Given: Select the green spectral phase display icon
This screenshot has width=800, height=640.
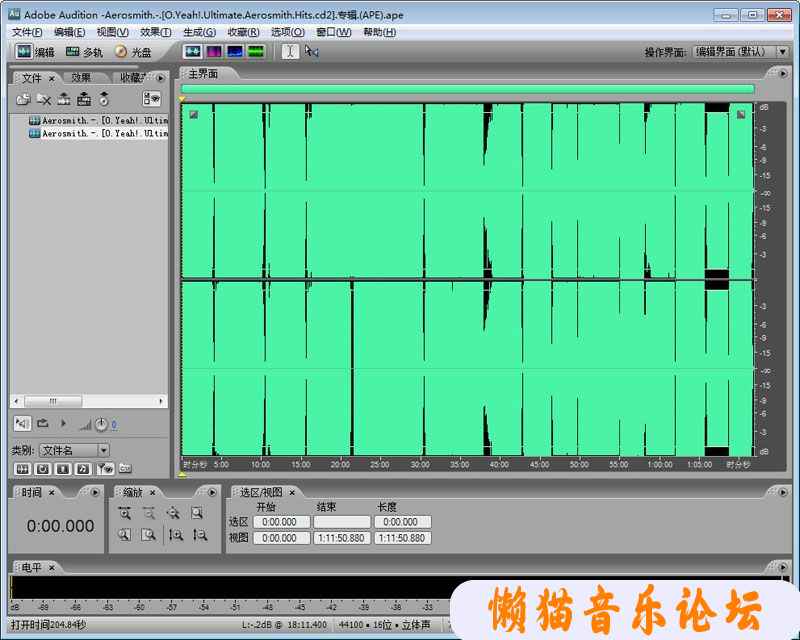Looking at the screenshot, I should (x=256, y=52).
